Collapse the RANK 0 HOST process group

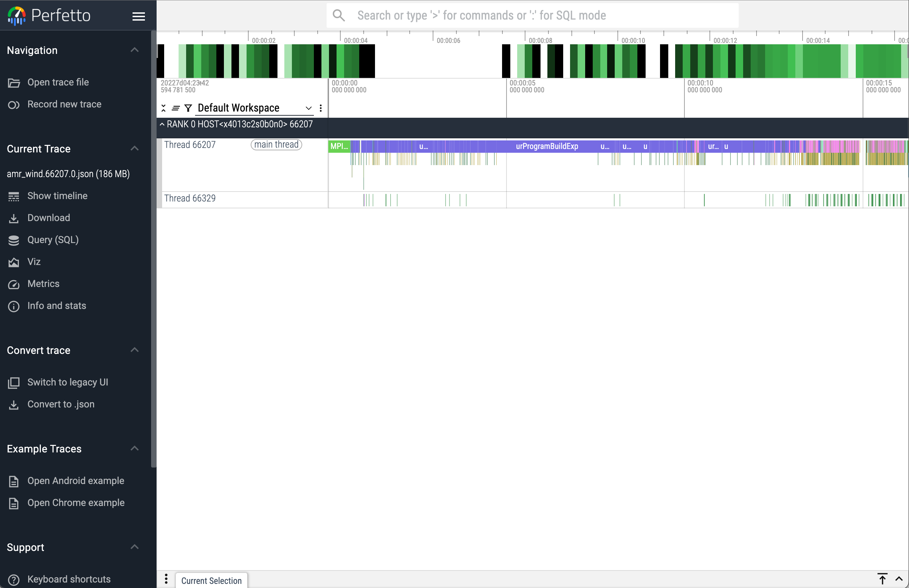coord(162,125)
